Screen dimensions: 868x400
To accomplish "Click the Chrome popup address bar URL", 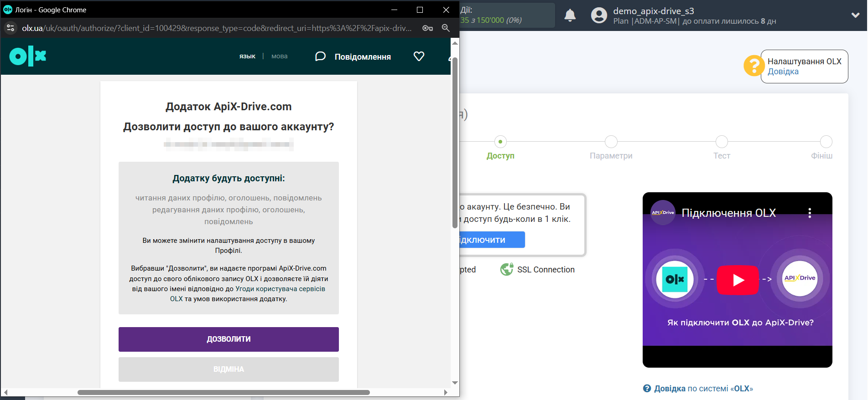I will pyautogui.click(x=217, y=28).
